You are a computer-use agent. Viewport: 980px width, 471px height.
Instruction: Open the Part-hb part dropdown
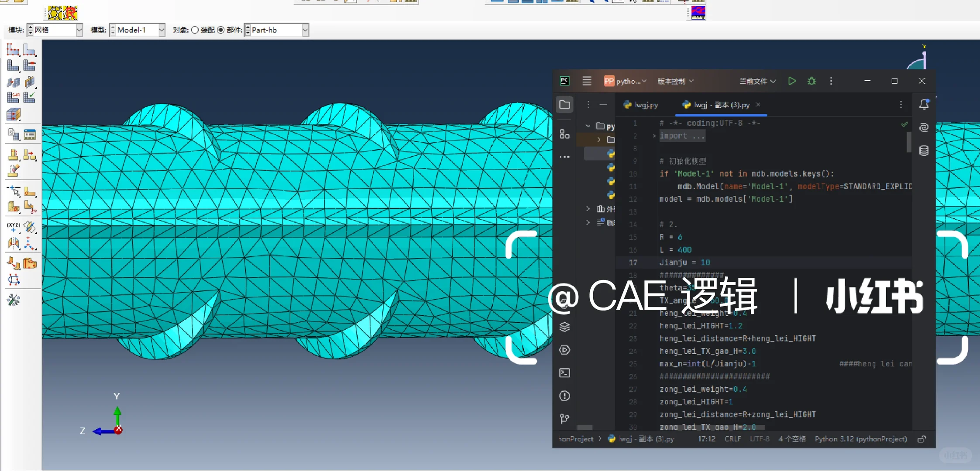[305, 30]
